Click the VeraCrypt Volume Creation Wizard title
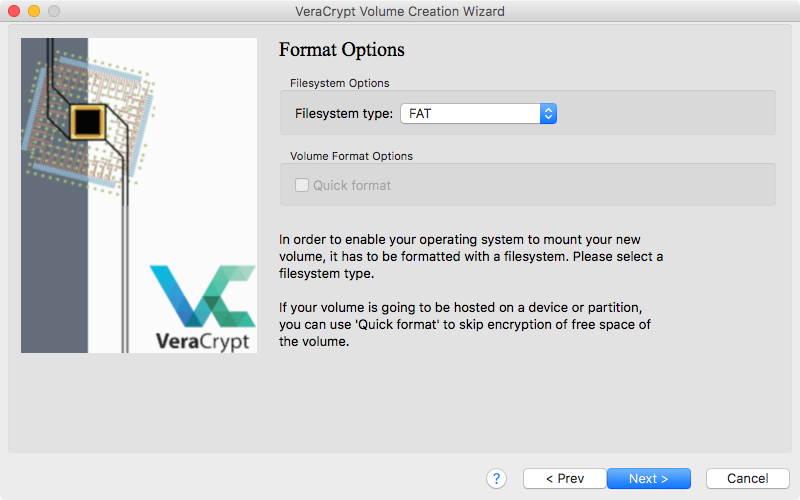Screen dimensions: 800x500 click(x=400, y=11)
